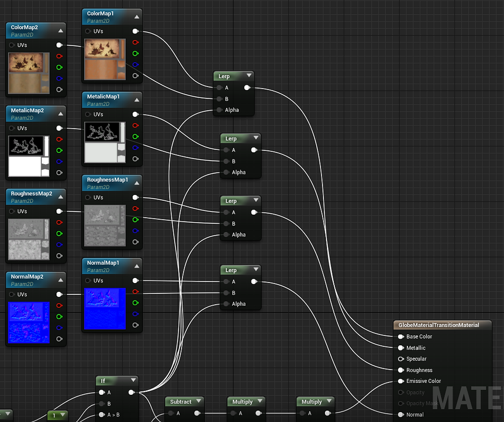Click MetalicMap1 green channel output pin

[136, 136]
